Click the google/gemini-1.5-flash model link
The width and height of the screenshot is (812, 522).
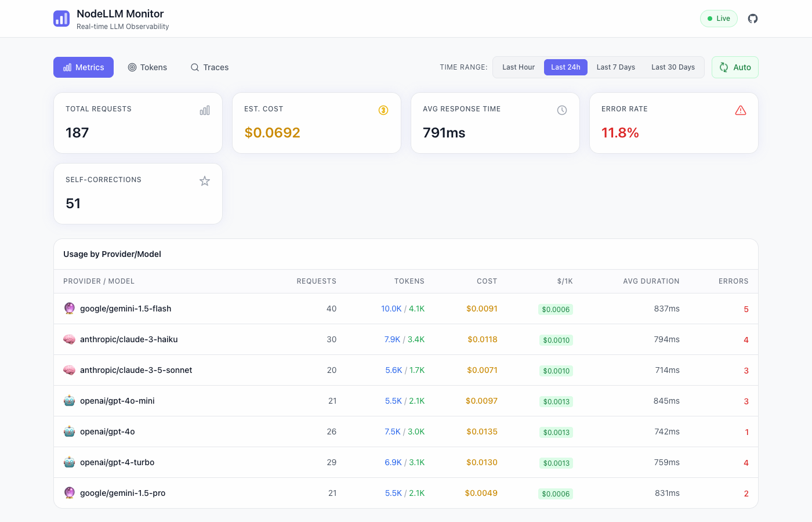(125, 309)
